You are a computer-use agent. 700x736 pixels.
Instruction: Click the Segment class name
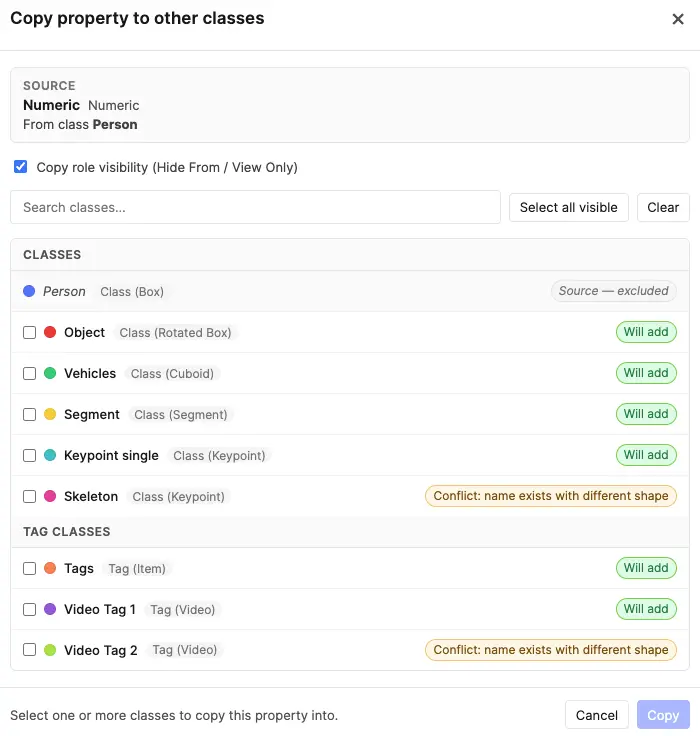pyautogui.click(x=92, y=414)
